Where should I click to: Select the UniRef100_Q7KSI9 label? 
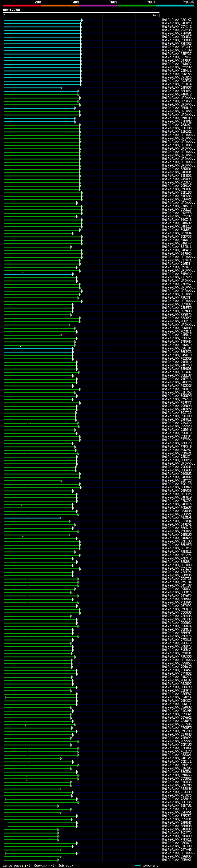pyautogui.click(x=177, y=206)
